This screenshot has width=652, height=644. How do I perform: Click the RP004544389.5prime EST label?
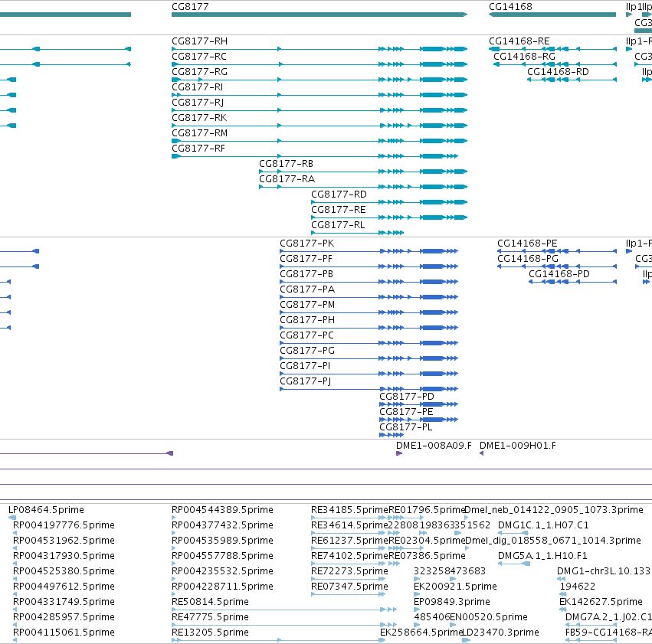[x=222, y=510]
